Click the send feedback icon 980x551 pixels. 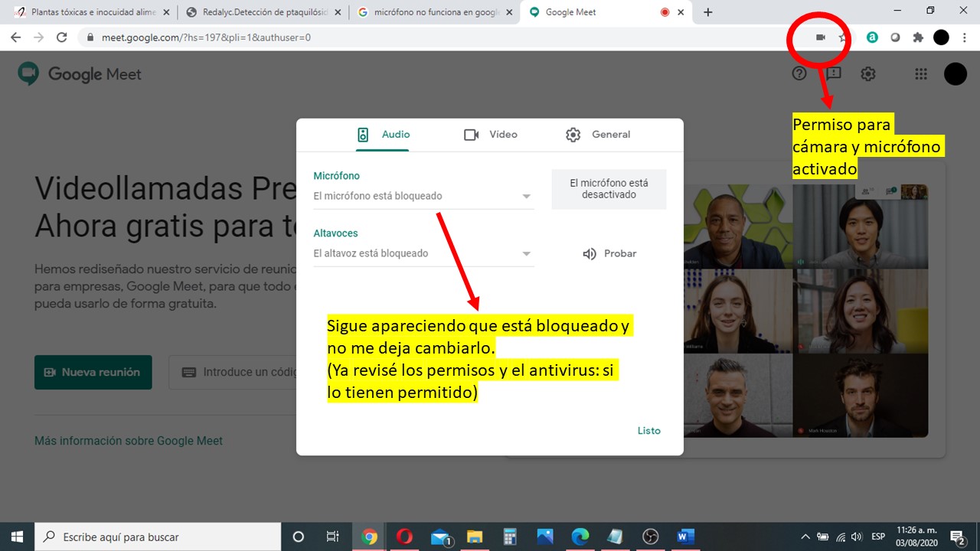pyautogui.click(x=832, y=73)
